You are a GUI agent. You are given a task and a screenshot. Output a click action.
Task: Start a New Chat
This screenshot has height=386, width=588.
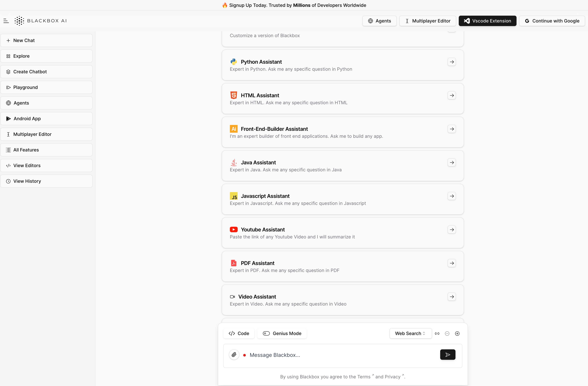coord(46,41)
